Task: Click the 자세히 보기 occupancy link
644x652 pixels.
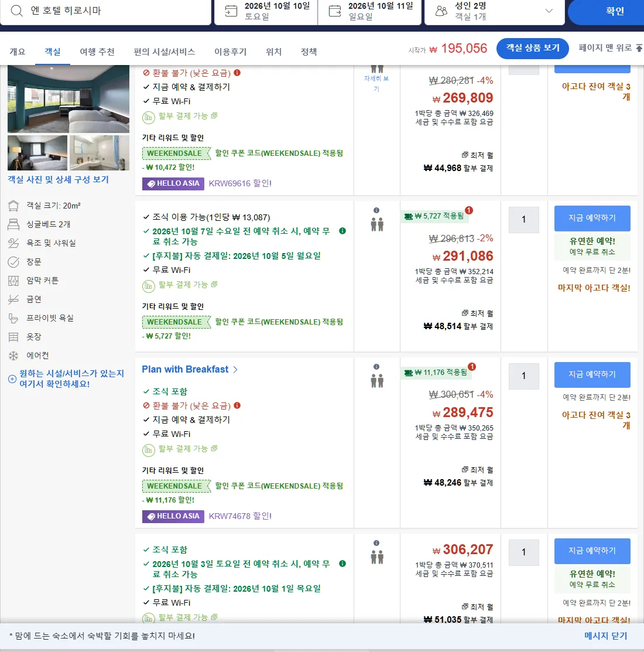Action: coord(376,83)
